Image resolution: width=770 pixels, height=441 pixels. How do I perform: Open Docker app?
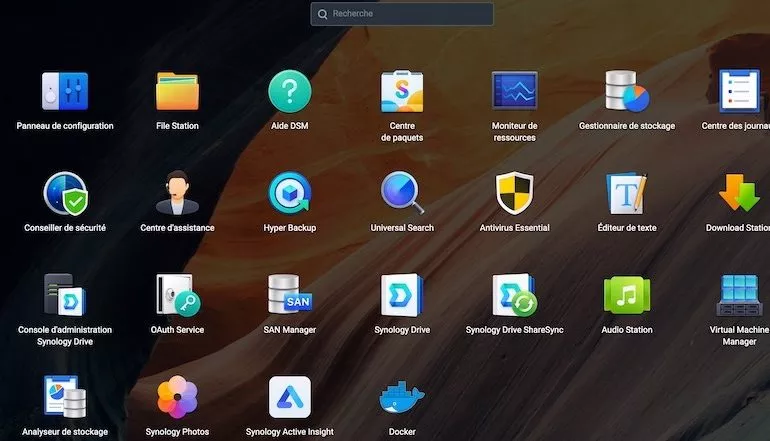click(x=402, y=397)
